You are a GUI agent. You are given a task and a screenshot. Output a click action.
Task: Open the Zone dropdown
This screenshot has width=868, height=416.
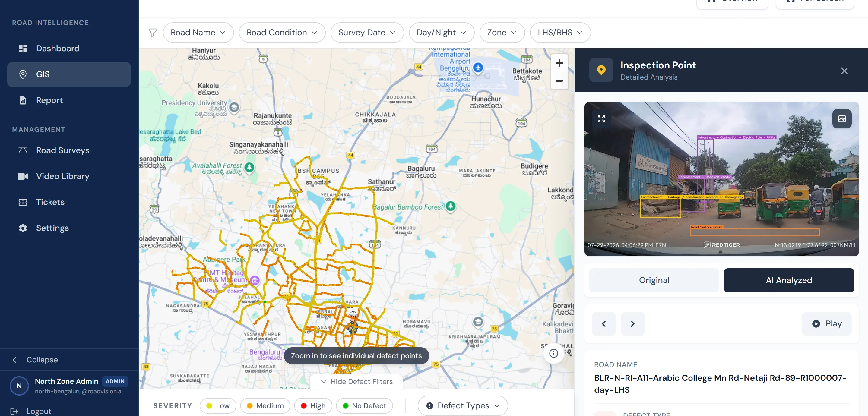pos(502,33)
